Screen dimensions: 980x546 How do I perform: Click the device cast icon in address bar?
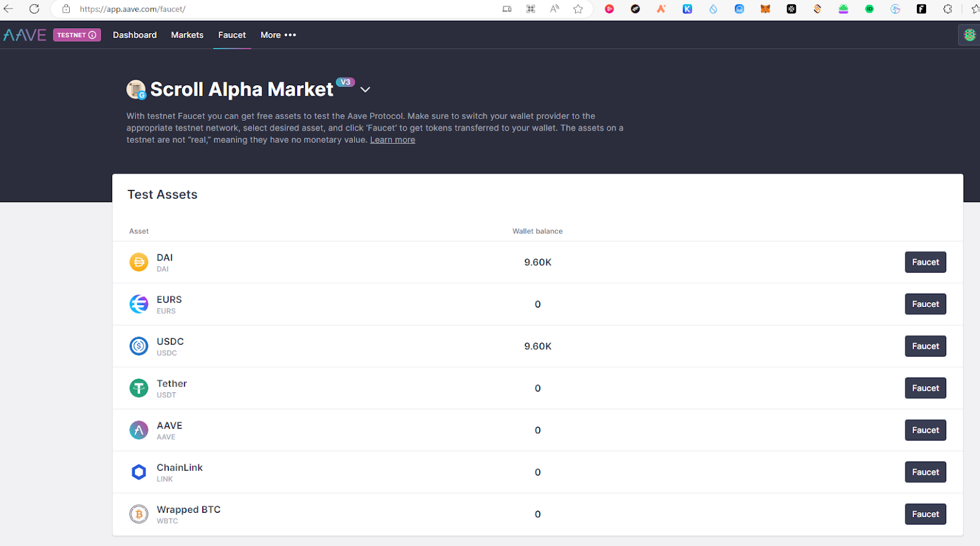point(507,9)
